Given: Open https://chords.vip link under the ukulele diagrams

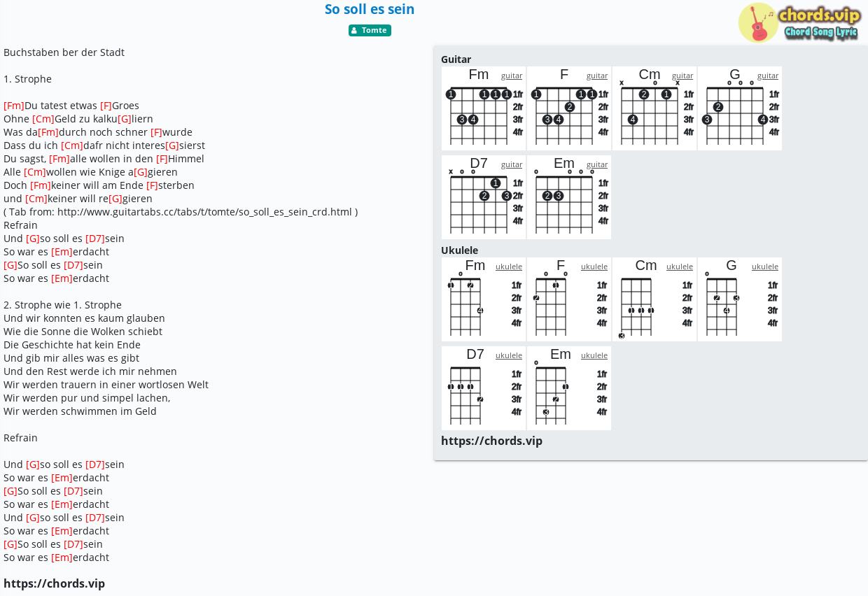Looking at the screenshot, I should (491, 441).
